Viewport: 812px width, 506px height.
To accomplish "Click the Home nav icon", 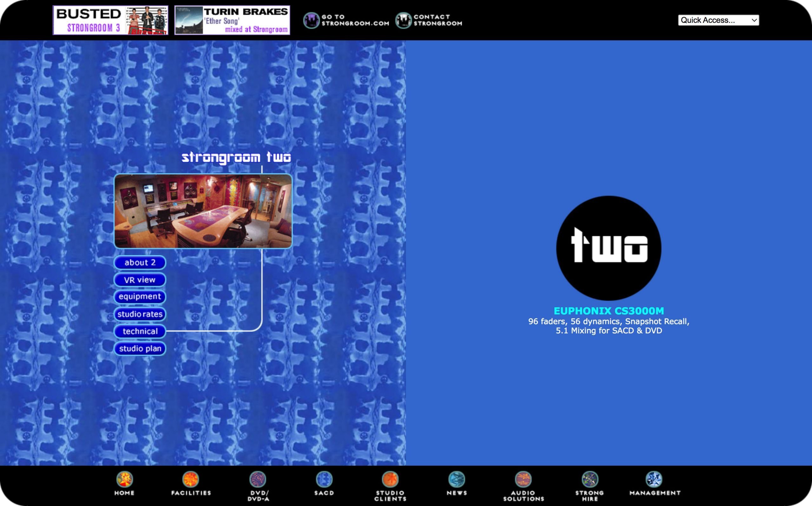I will tap(124, 480).
